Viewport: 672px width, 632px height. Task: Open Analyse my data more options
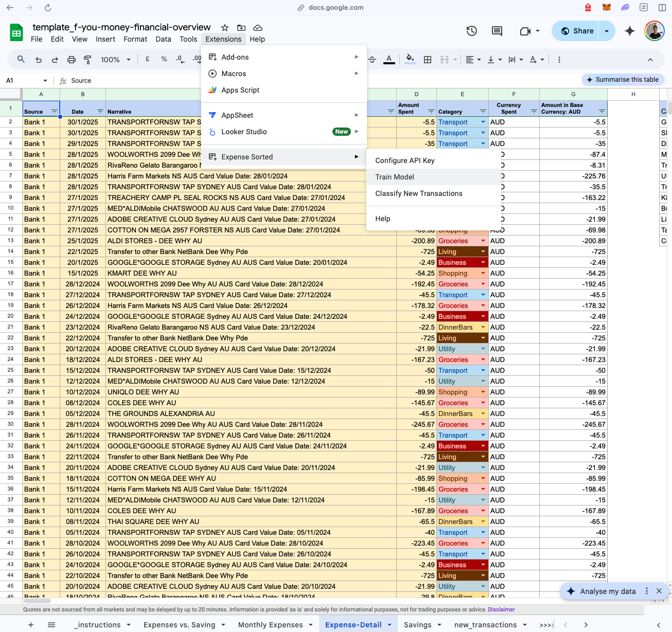[647, 591]
